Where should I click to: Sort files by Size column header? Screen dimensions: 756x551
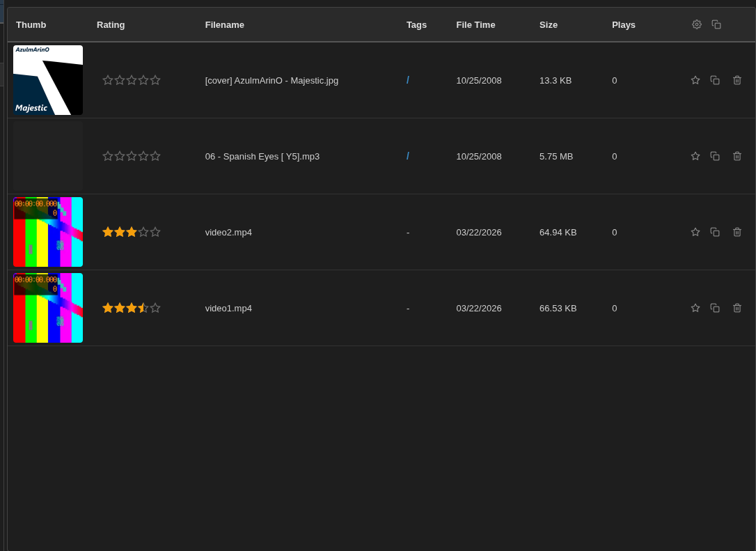[548, 25]
